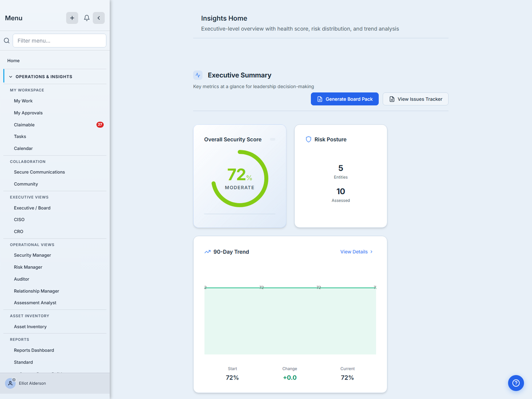Image resolution: width=532 pixels, height=399 pixels.
Task: Click the Entities count 5
Action: 340,168
